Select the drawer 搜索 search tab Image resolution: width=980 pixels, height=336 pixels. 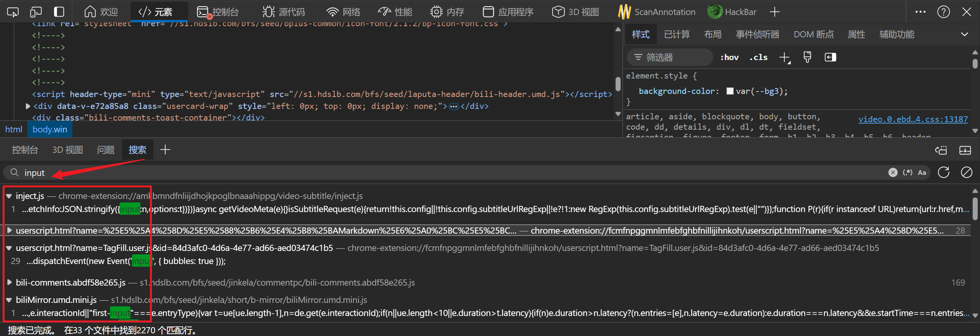[x=137, y=150]
